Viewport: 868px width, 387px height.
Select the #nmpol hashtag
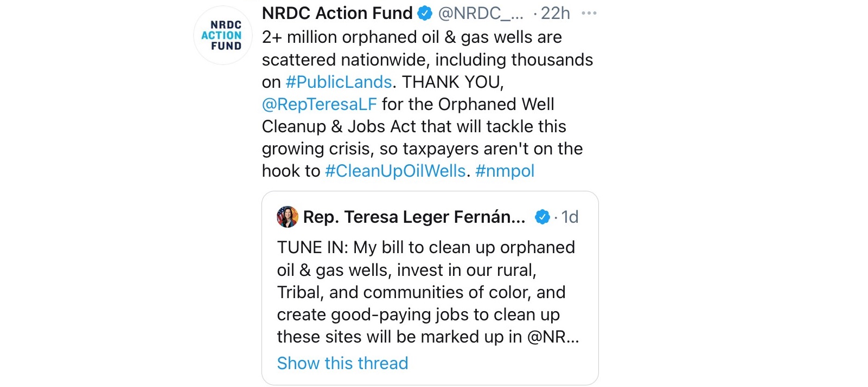(505, 171)
